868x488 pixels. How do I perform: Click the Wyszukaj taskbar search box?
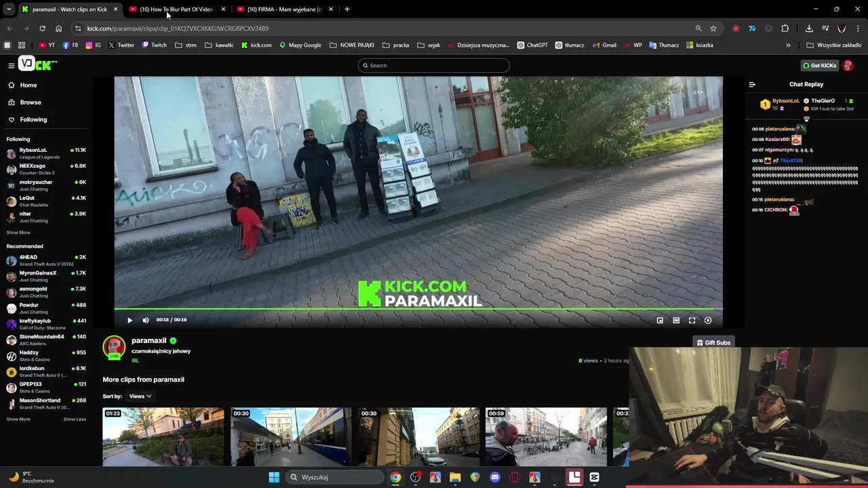pyautogui.click(x=334, y=477)
